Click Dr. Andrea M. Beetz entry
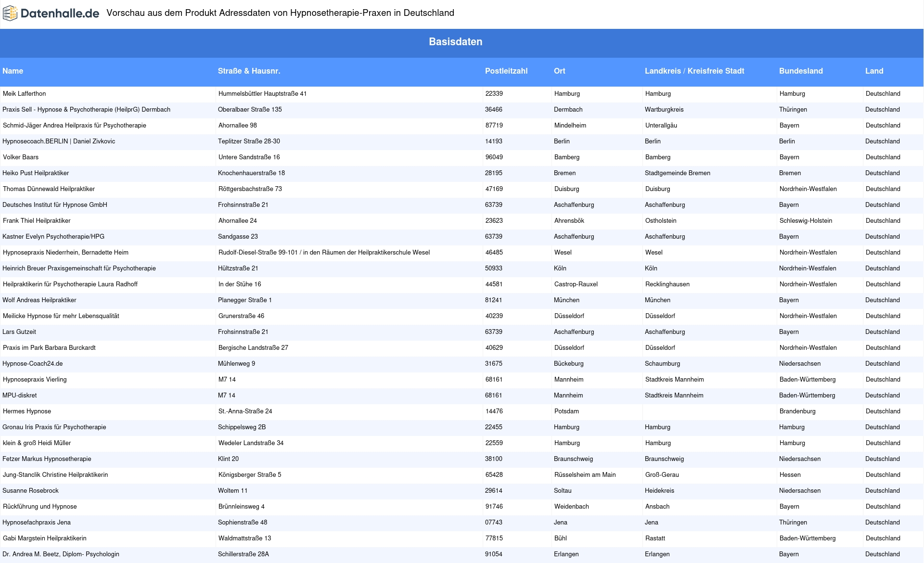Image resolution: width=924 pixels, height=563 pixels. tap(61, 554)
